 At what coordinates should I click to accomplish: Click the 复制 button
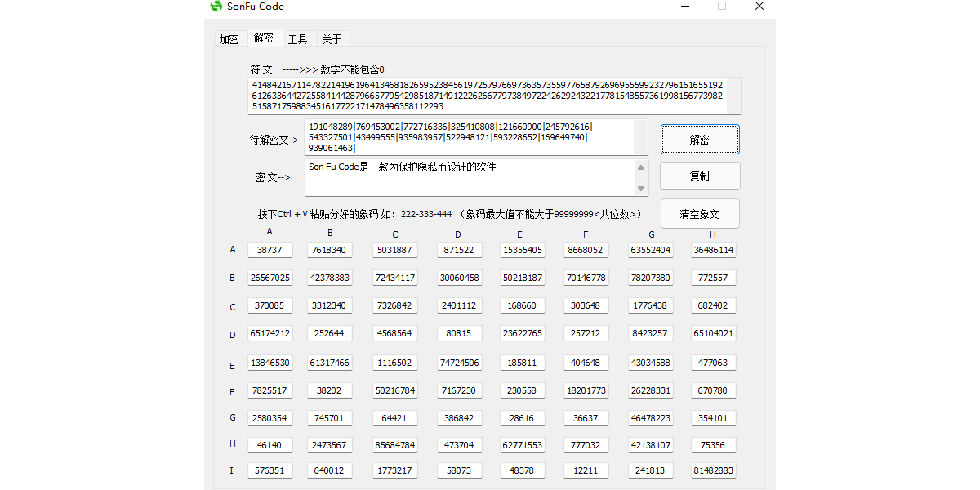click(x=699, y=176)
